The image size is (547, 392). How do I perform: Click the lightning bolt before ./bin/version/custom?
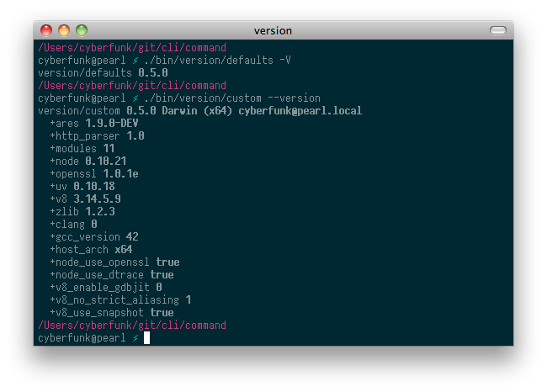click(x=135, y=98)
